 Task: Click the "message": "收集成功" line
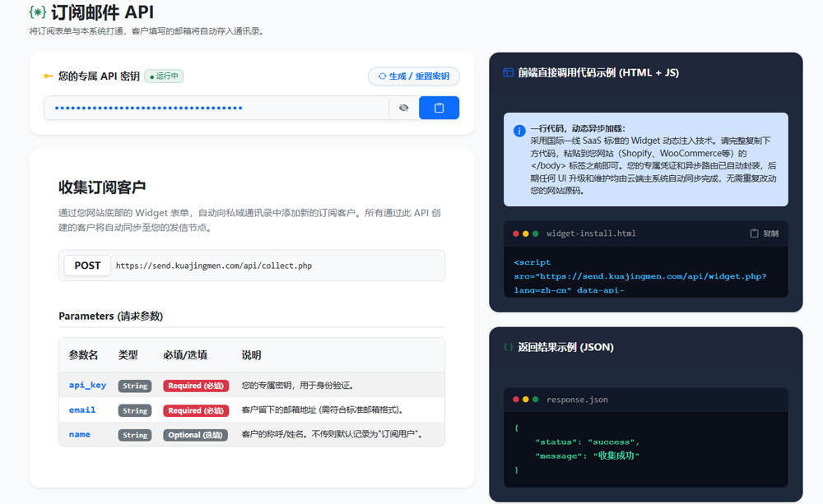588,455
